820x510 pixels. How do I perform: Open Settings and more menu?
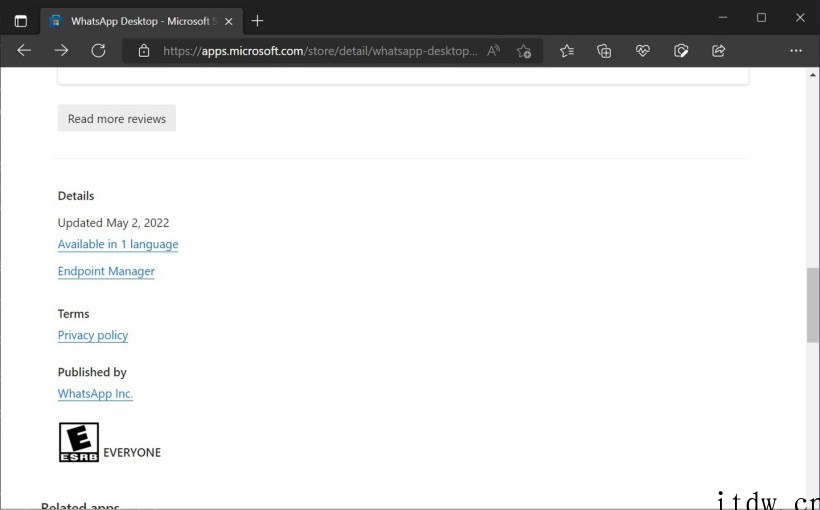[x=796, y=51]
